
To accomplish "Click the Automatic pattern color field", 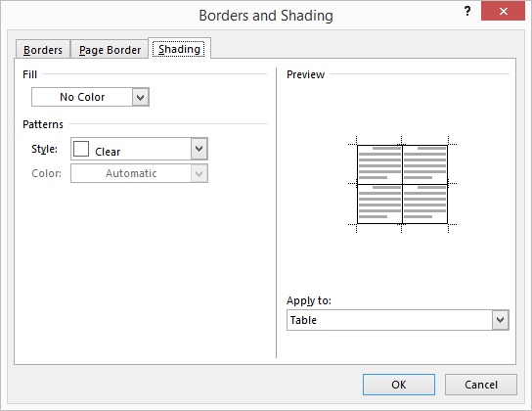I will (x=131, y=174).
